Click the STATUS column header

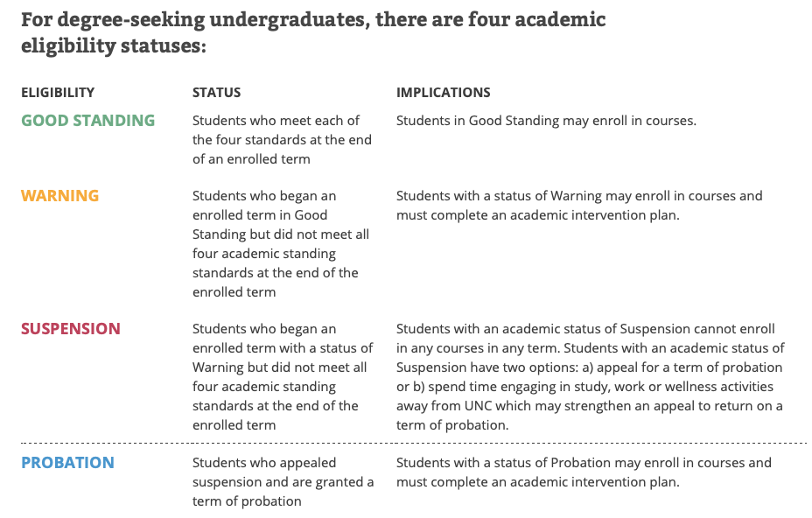(216, 93)
